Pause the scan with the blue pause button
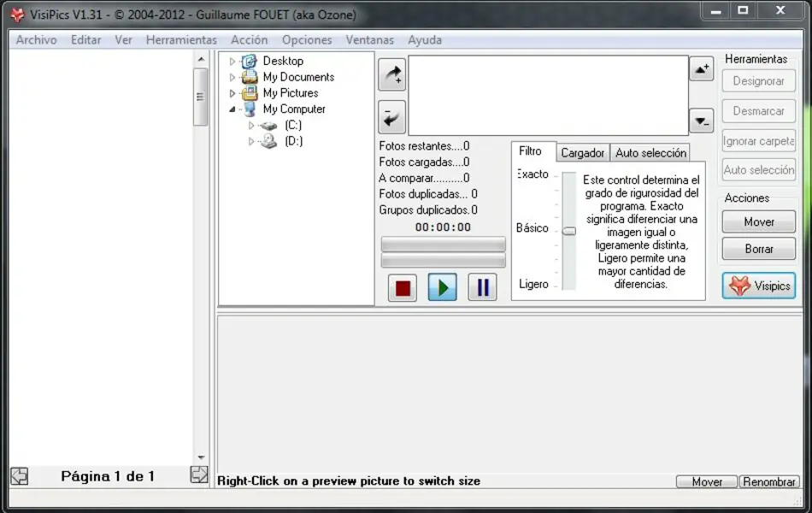 (x=482, y=287)
